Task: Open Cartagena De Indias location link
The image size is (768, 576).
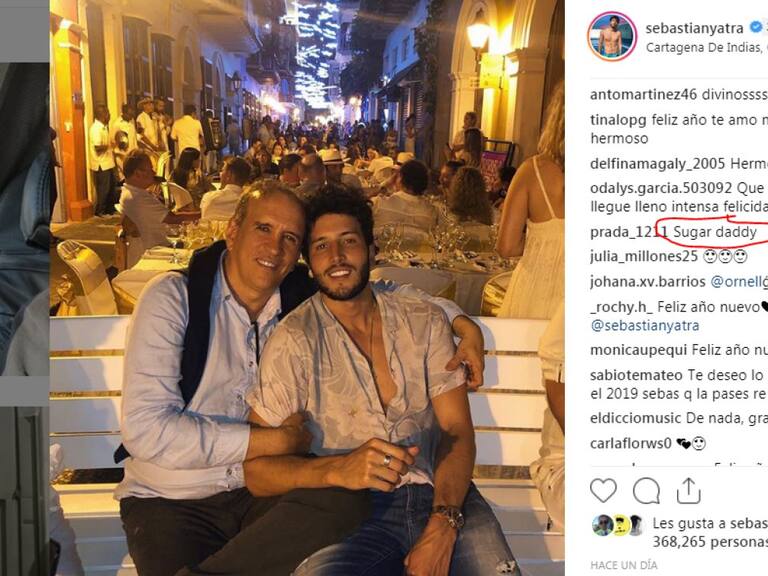Action: [706, 48]
